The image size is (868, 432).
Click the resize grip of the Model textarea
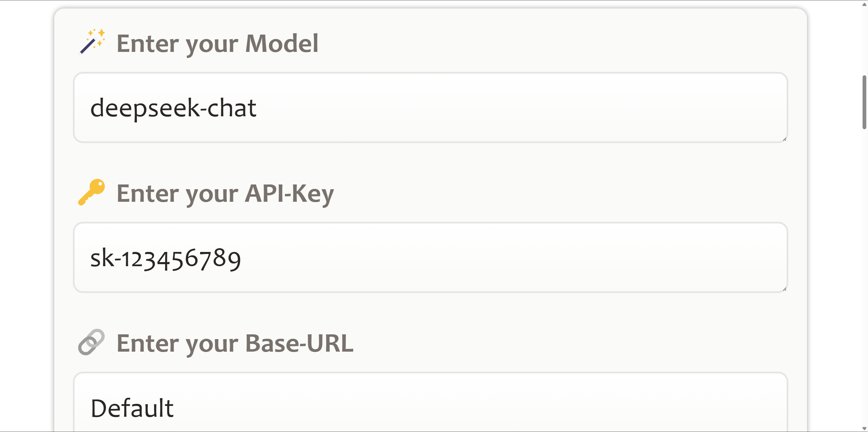coord(785,139)
